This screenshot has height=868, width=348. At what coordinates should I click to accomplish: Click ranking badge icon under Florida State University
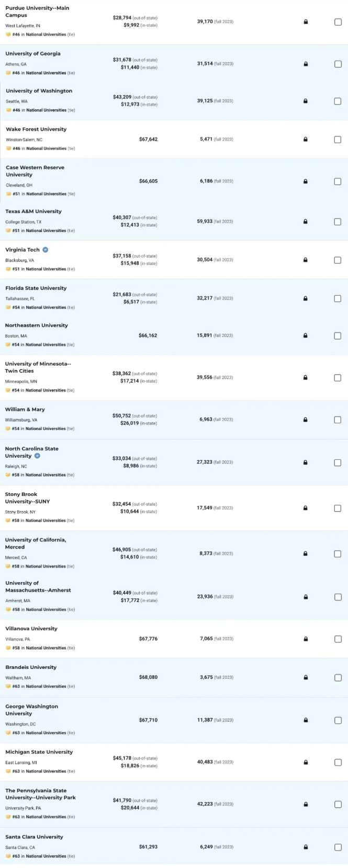point(8,307)
